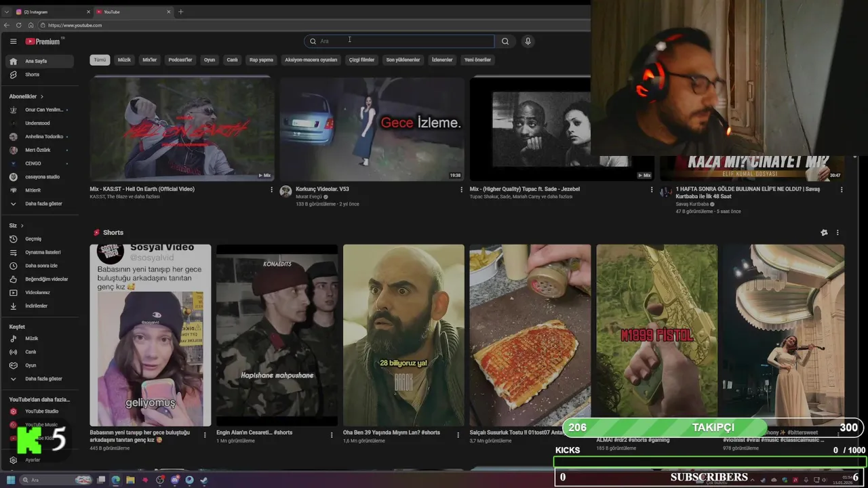Click the YouTube Premium logo

(43, 41)
